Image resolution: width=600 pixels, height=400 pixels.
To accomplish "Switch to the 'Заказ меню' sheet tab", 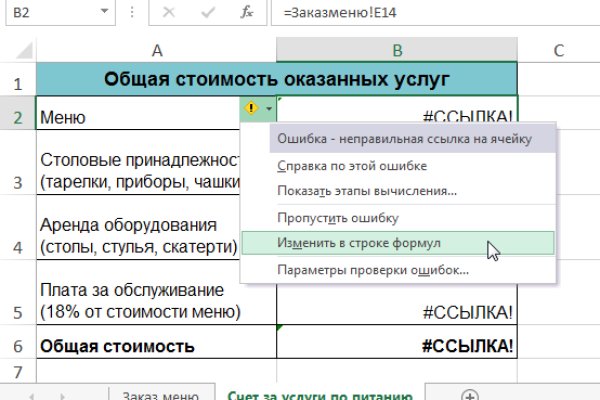I will pos(153,395).
